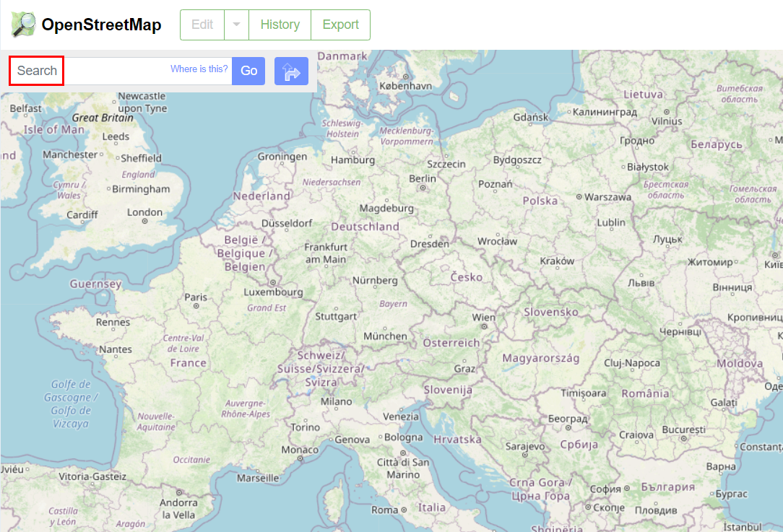Open the History page
Viewport: 783px width, 532px height.
(x=280, y=25)
